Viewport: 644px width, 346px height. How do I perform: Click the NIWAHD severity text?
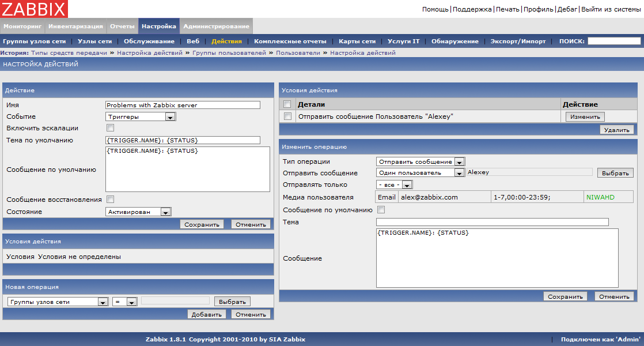[x=600, y=197]
